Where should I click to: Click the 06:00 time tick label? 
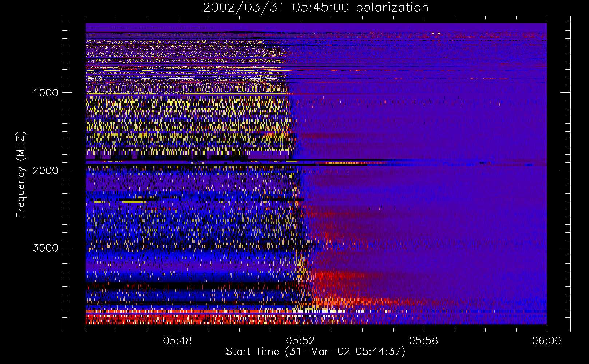(x=546, y=341)
